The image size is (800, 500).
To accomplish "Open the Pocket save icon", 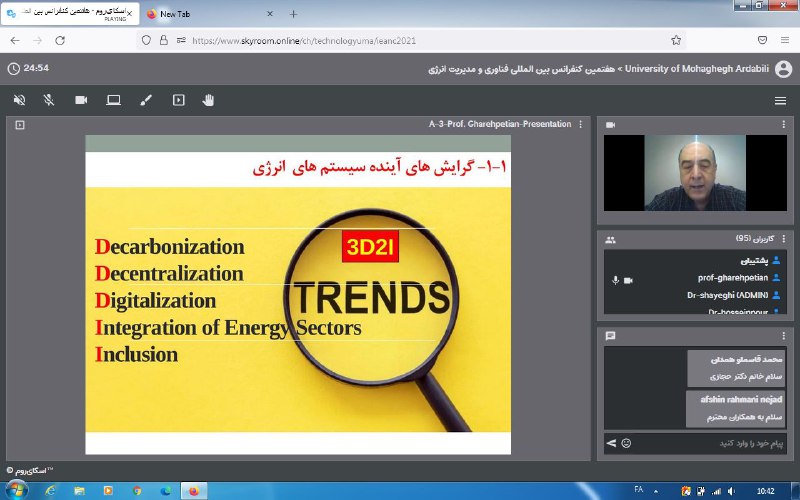I will (762, 40).
